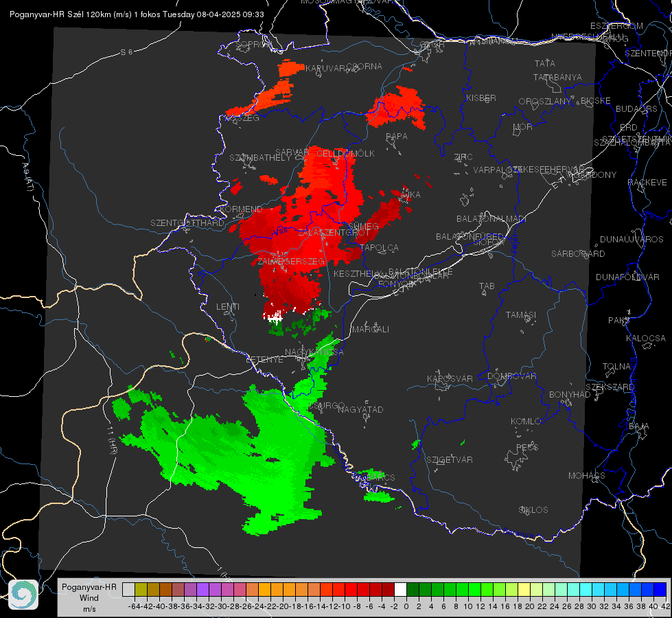672x618 pixels.
Task: Click the white zero-velocity legend swatch
Action: pos(400,589)
